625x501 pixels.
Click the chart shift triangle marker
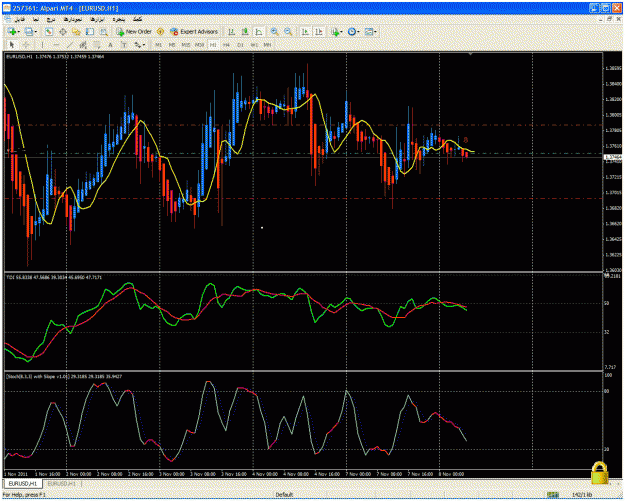(470, 54)
